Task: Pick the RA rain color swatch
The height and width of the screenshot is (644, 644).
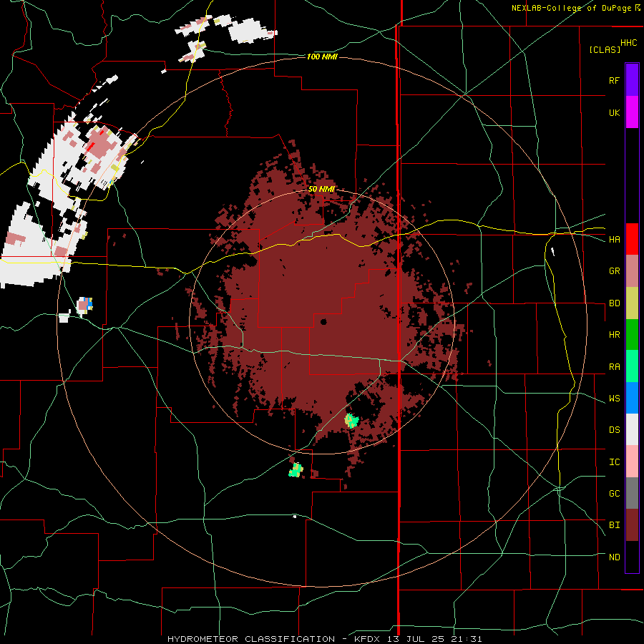Action: pos(632,366)
